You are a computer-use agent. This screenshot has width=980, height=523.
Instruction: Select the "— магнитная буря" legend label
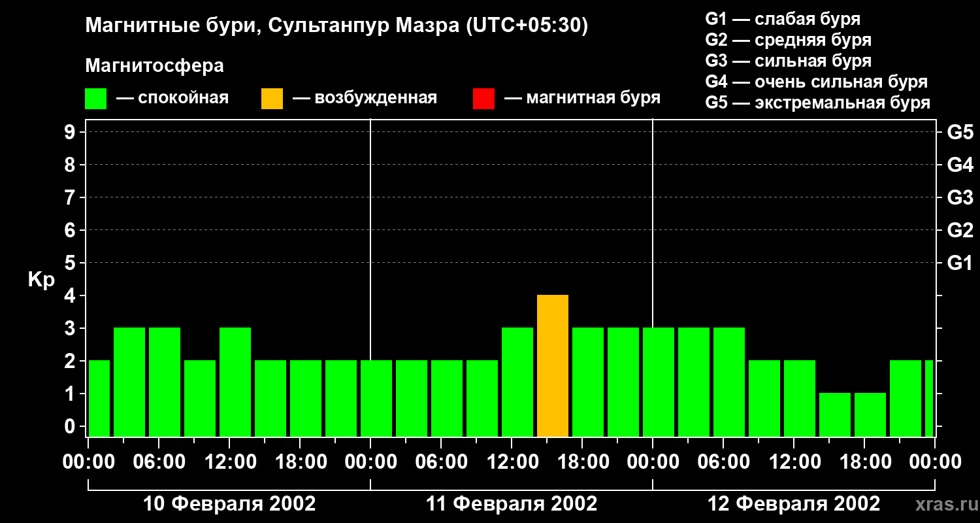point(583,99)
